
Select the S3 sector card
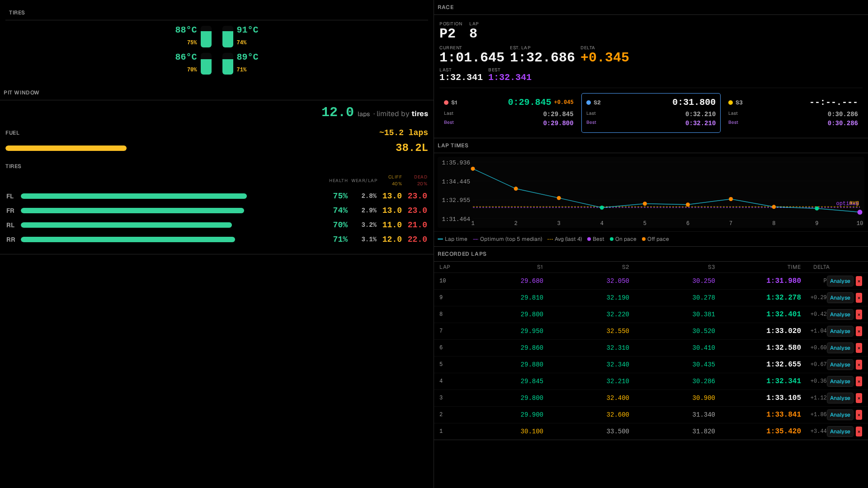coord(793,113)
